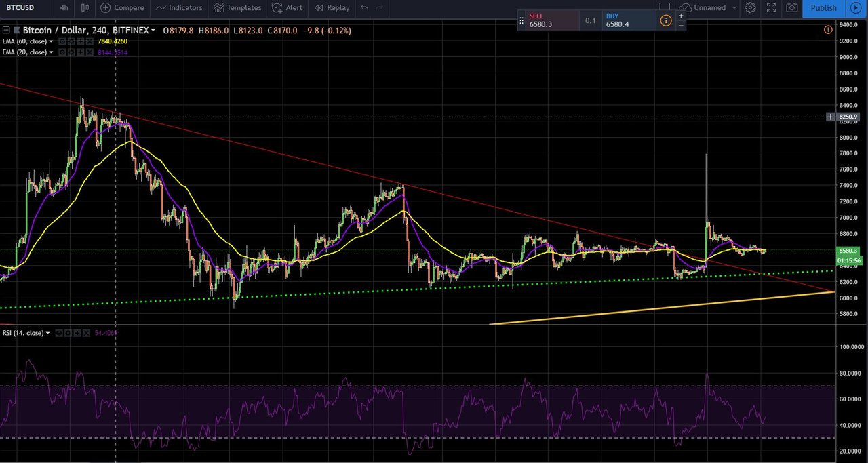The width and height of the screenshot is (868, 463).
Task: Open the Alert creation dialog
Action: pyautogui.click(x=287, y=7)
